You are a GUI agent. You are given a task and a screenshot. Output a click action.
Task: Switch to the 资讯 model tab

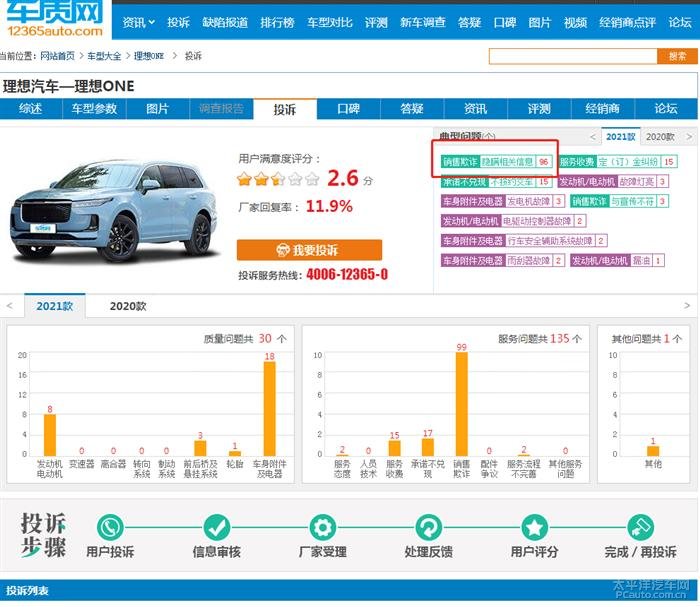pyautogui.click(x=475, y=109)
